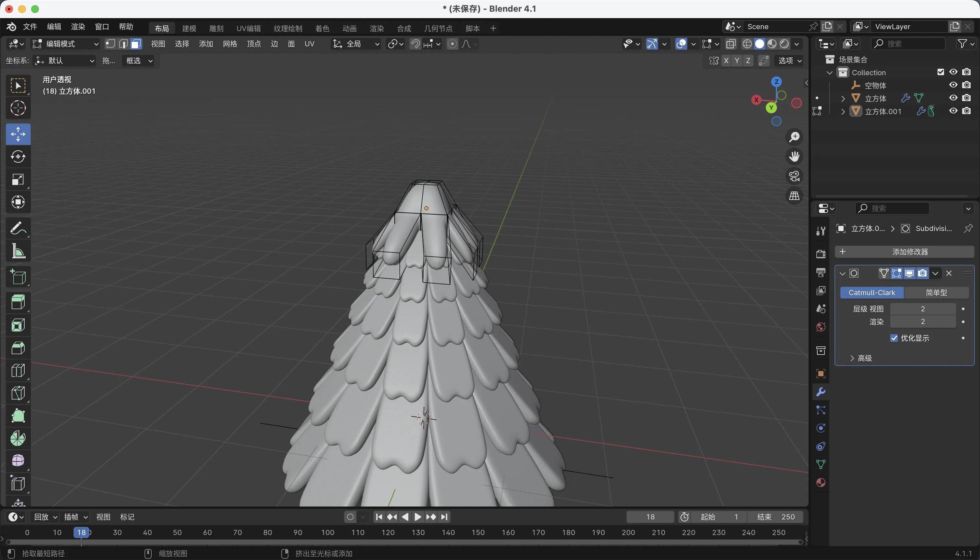The height and width of the screenshot is (560, 980).
Task: Switch to the UV编辑 workspace tab
Action: click(x=249, y=28)
